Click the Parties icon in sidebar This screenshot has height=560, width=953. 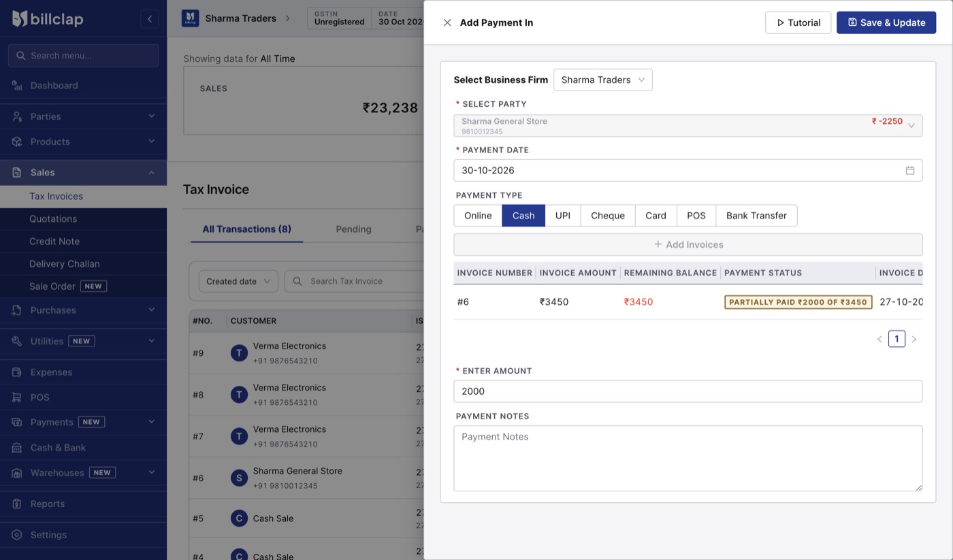(x=17, y=116)
